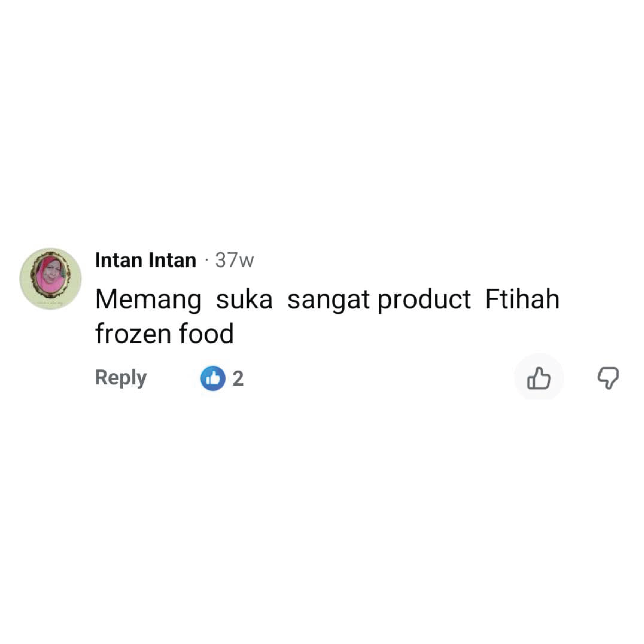
Task: View the reaction count of 2
Action: point(238,379)
